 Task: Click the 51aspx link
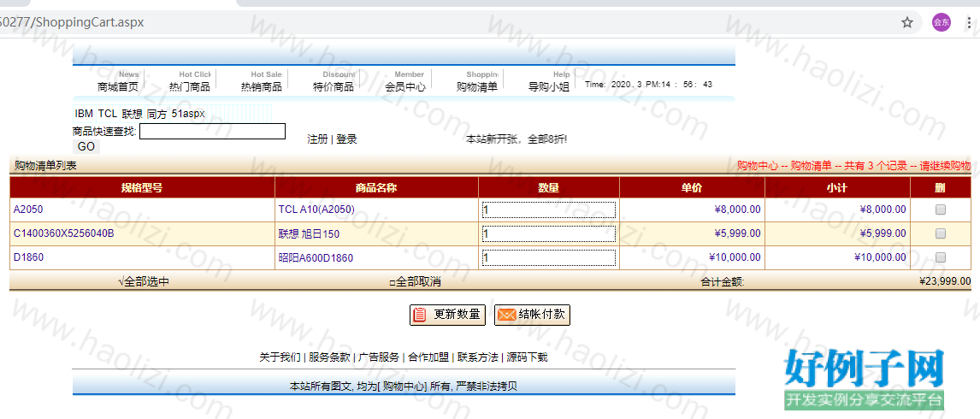188,114
